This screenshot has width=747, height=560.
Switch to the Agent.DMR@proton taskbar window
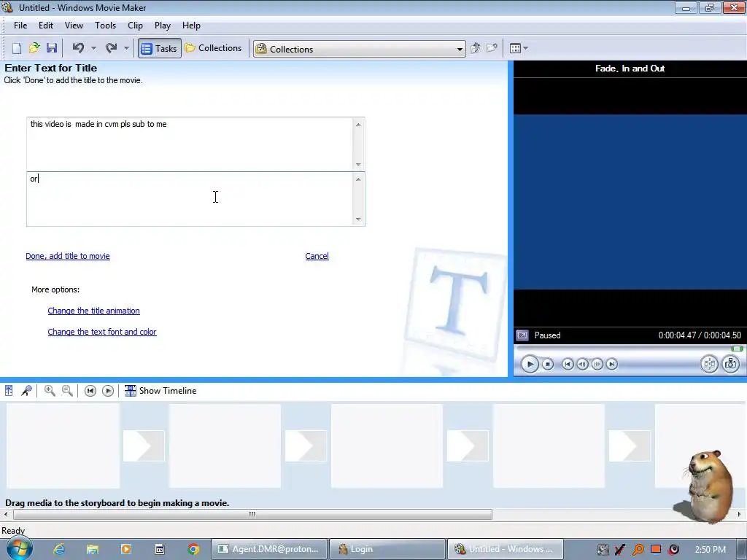[x=269, y=549]
